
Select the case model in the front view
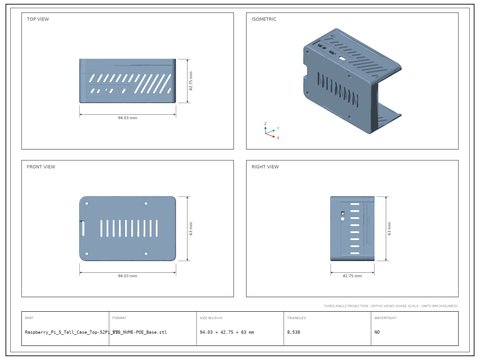127,228
